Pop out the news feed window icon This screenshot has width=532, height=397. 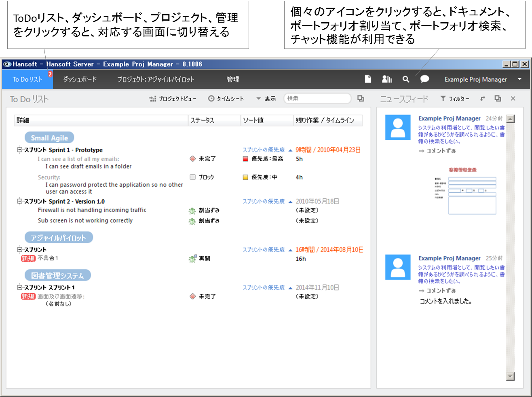pyautogui.click(x=498, y=99)
